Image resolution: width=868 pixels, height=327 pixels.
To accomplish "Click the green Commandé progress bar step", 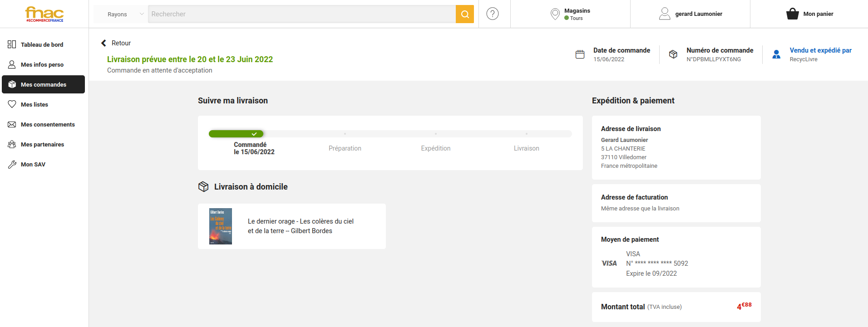I will [x=236, y=134].
